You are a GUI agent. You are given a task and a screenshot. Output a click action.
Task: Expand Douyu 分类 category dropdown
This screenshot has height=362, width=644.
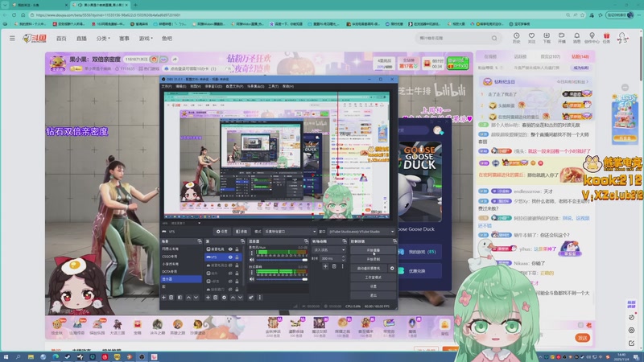103,38
